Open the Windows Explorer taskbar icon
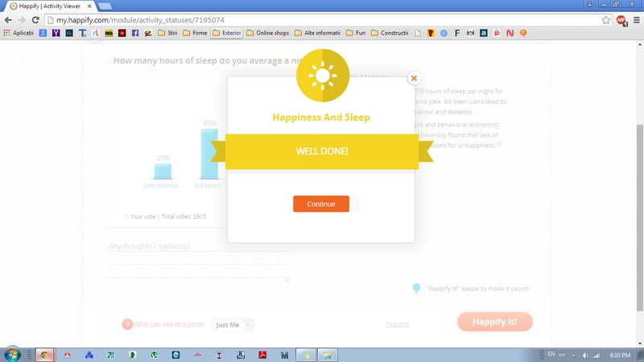Viewport: 644px width, 362px height. 327,355
